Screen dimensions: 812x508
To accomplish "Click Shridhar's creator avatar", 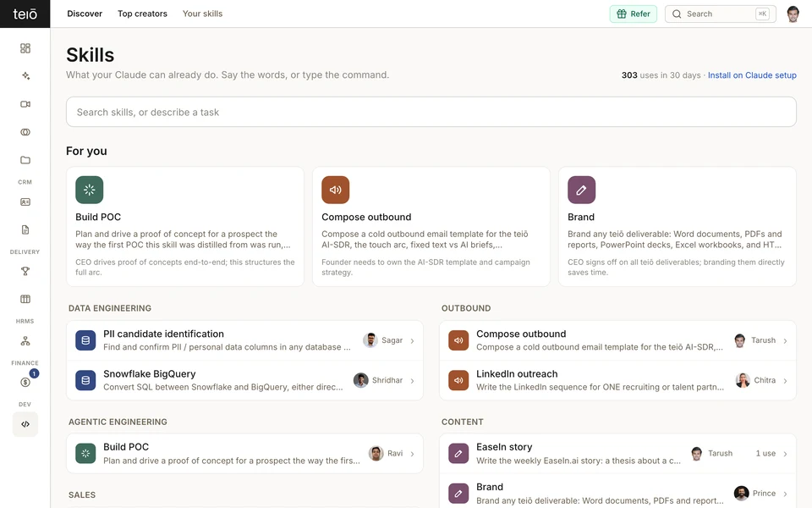I will 360,380.
